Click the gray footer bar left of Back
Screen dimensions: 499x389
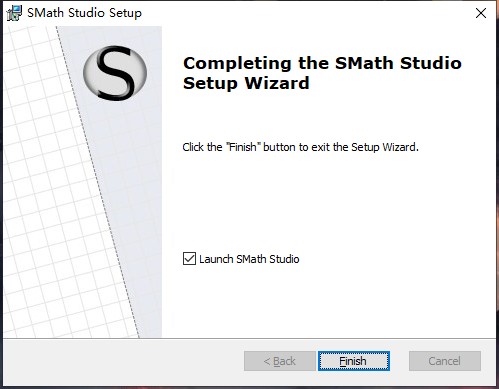click(123, 361)
